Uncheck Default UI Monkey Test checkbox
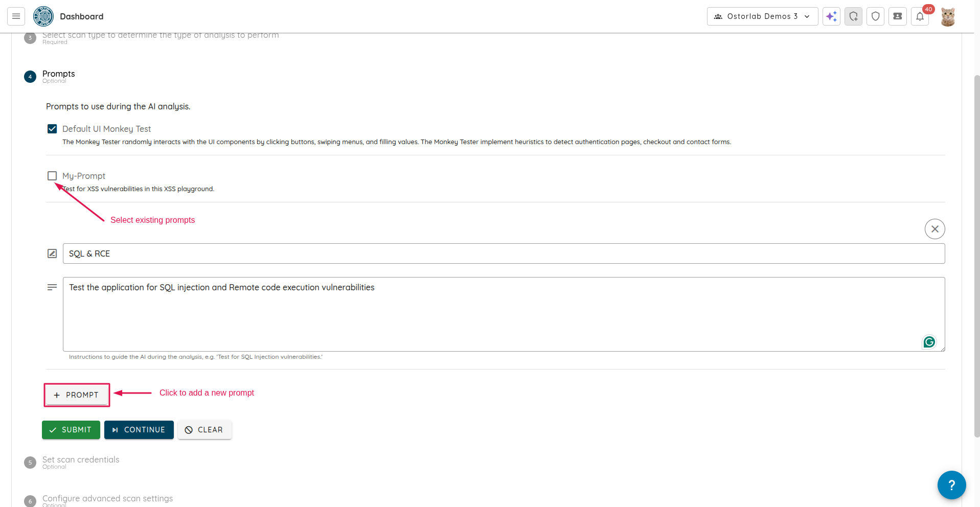Viewport: 980px width, 507px height. 52,129
